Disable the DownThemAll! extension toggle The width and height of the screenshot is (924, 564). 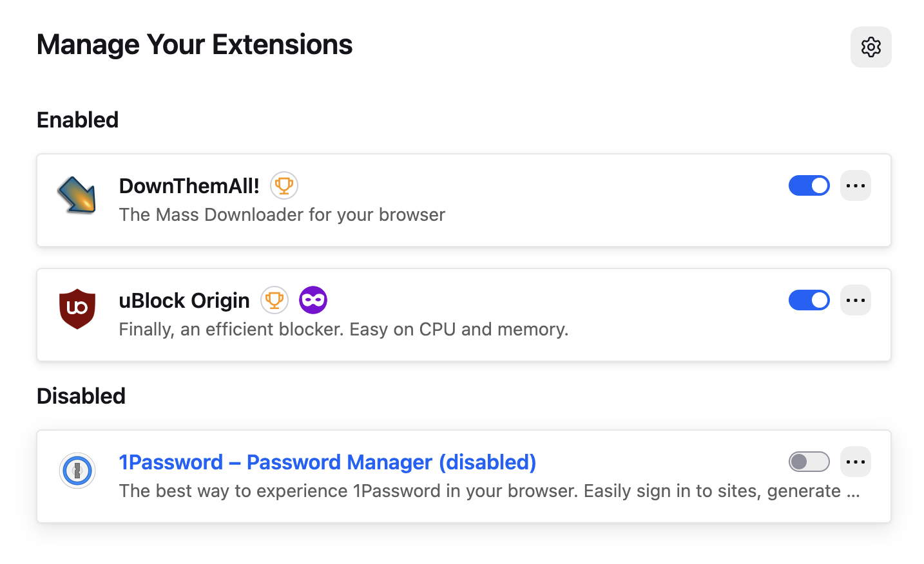[x=809, y=185]
